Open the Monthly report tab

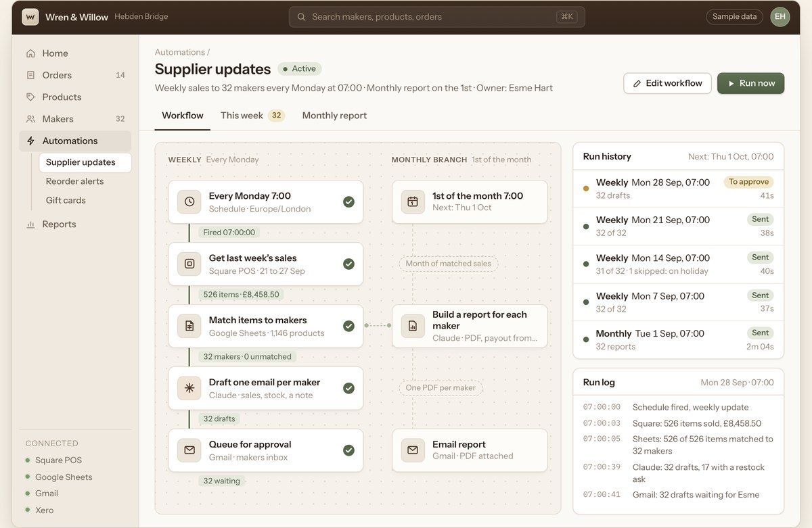[334, 116]
